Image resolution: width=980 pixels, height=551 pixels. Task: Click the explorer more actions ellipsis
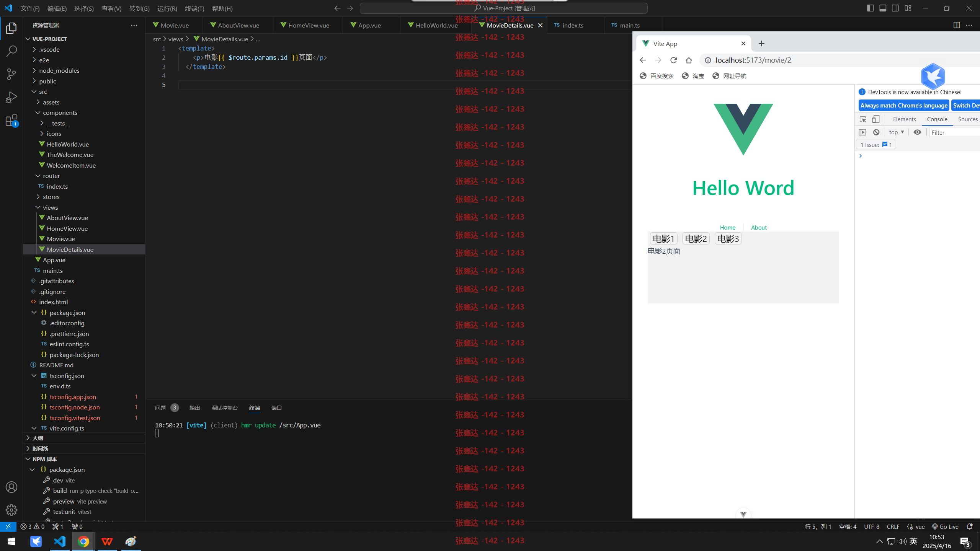coord(134,25)
